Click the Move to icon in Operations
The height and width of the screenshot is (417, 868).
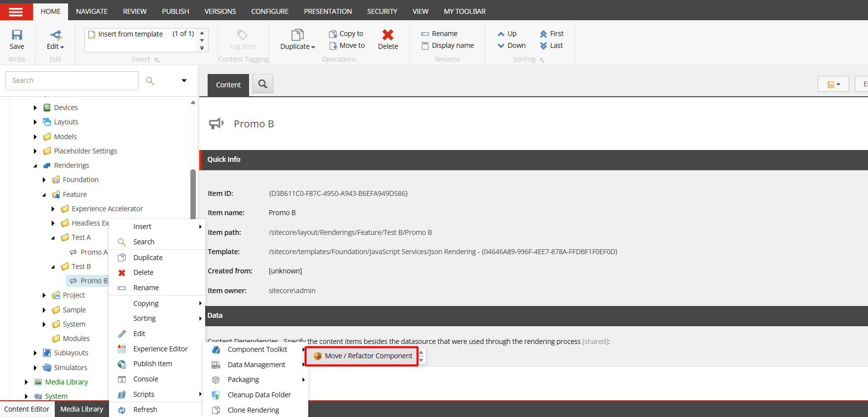pyautogui.click(x=333, y=46)
